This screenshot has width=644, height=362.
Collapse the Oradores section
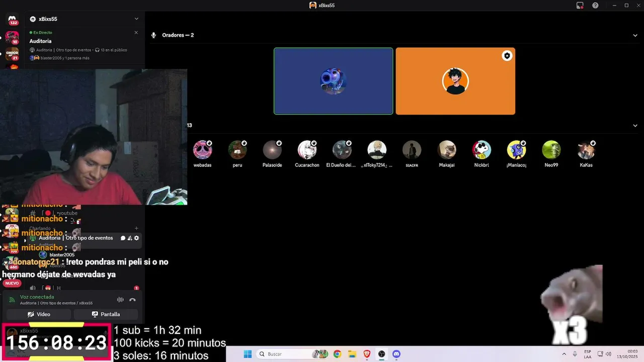tap(635, 35)
